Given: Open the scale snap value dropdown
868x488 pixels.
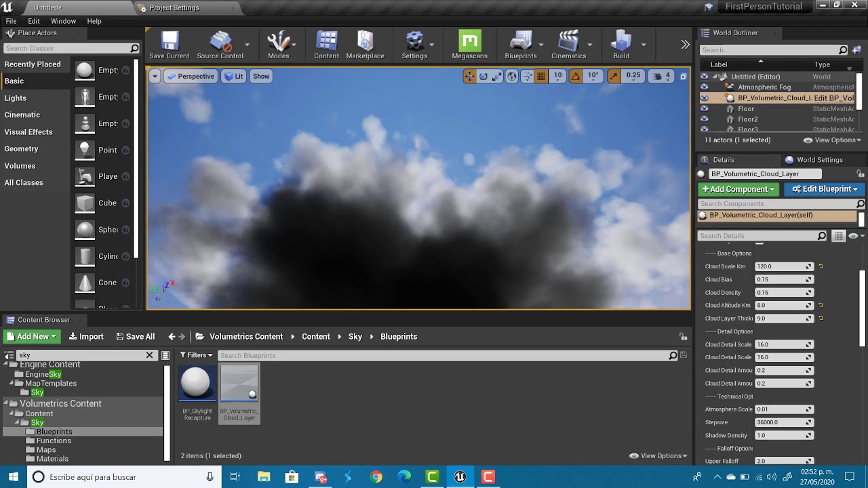Looking at the screenshot, I should coord(633,76).
